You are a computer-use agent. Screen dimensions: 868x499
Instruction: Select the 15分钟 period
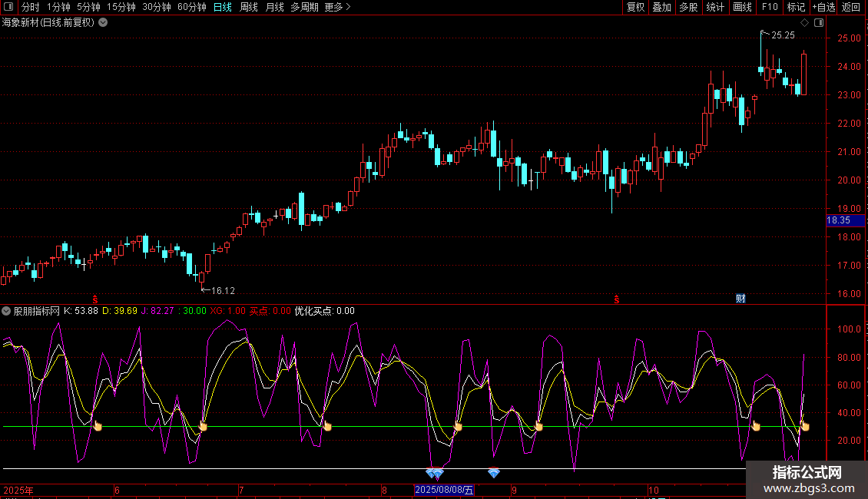121,7
